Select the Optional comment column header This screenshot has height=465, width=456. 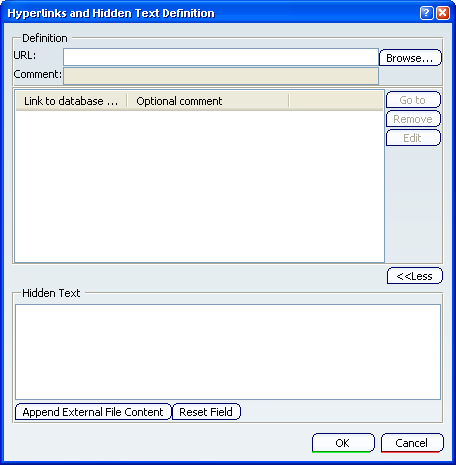point(208,101)
